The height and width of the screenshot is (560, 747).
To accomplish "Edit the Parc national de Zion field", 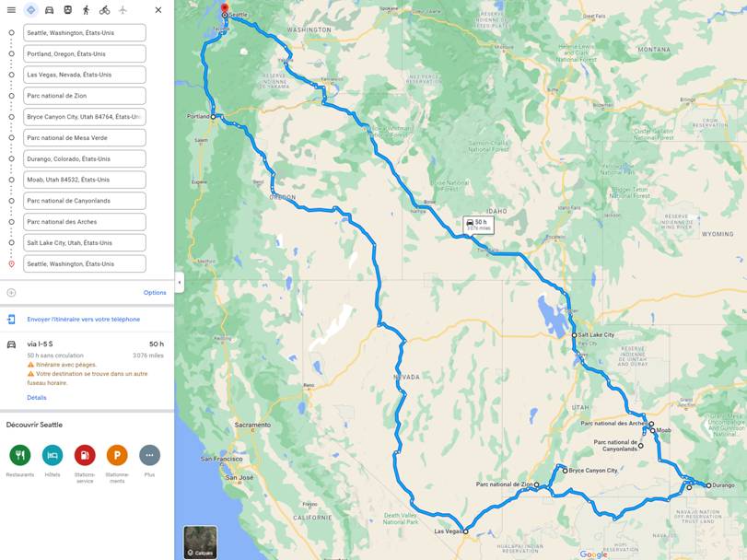I will pyautogui.click(x=85, y=96).
